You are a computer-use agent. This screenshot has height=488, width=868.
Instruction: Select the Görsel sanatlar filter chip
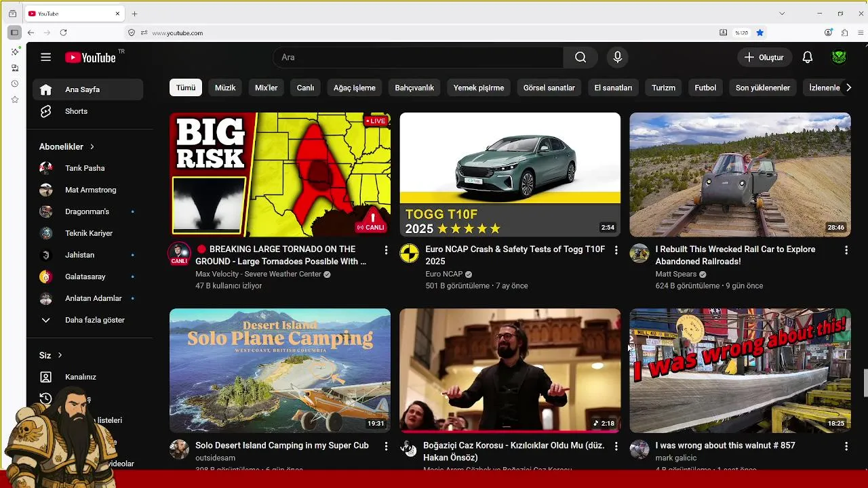pyautogui.click(x=549, y=87)
